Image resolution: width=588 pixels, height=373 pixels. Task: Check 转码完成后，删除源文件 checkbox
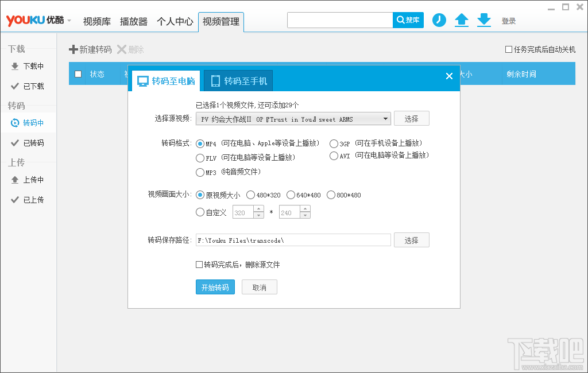point(199,265)
